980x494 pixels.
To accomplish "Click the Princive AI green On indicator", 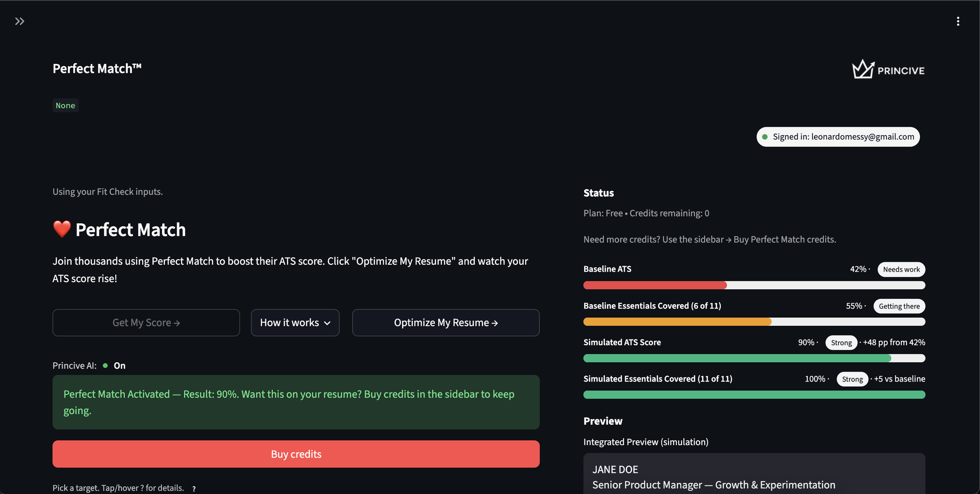I will [105, 365].
